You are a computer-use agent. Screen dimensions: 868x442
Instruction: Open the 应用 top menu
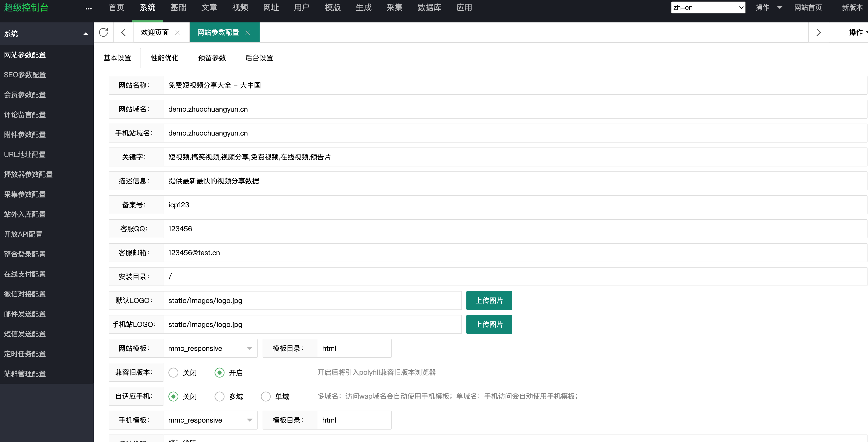(464, 7)
